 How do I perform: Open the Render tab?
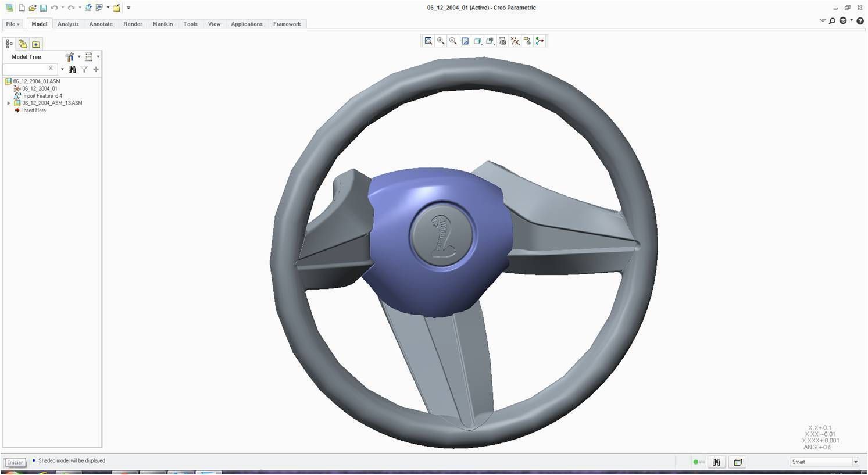tap(133, 24)
